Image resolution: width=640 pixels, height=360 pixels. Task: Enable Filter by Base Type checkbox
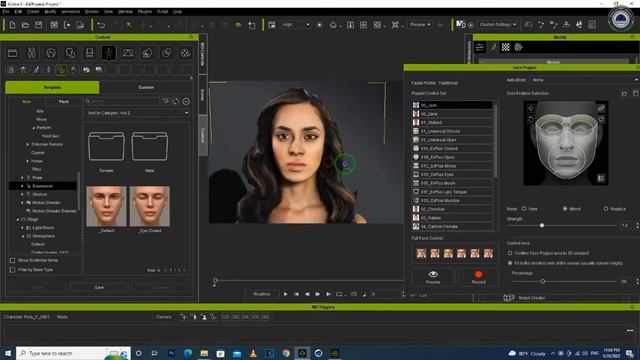tap(12, 270)
